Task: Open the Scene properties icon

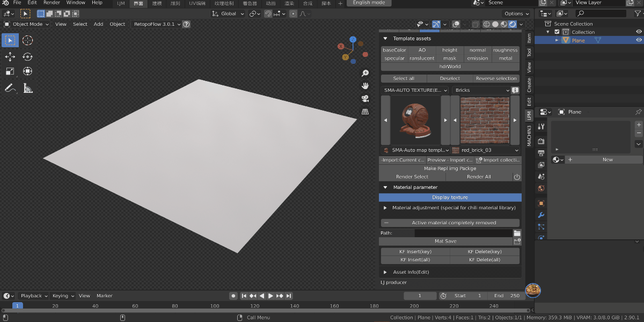Action: 541,177
